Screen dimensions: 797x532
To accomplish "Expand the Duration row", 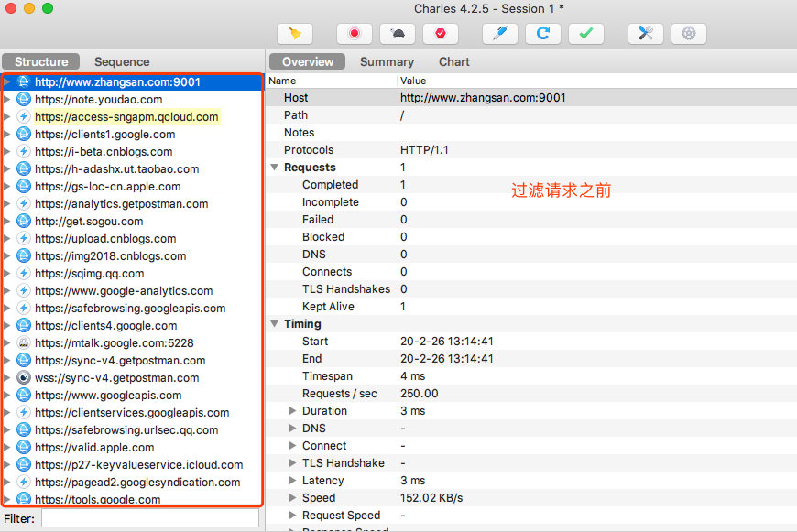I will pyautogui.click(x=292, y=410).
